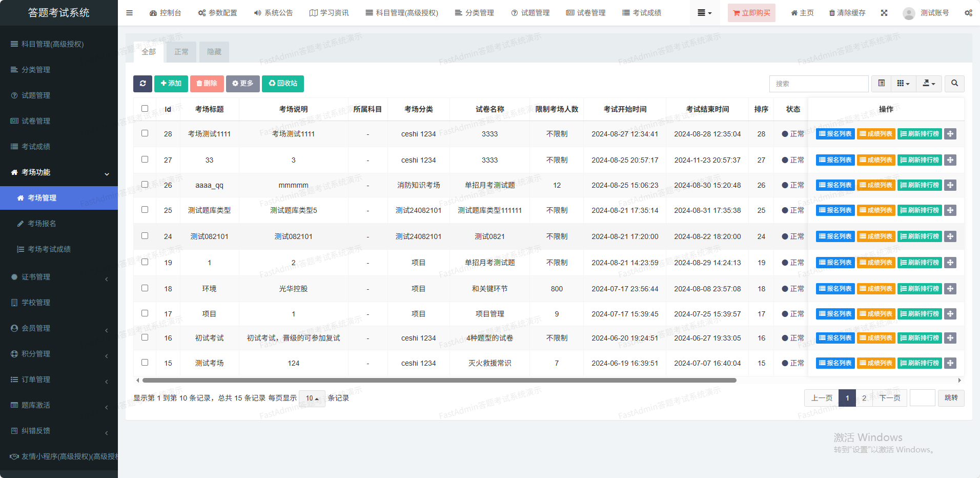Click the 添加 add button
This screenshot has width=980, height=478.
coord(171,84)
